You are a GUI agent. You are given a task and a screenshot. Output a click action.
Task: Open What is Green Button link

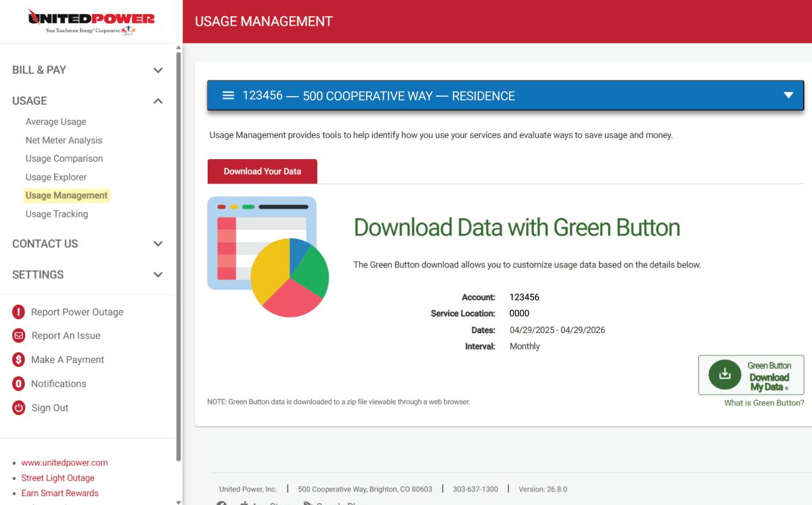tap(764, 403)
